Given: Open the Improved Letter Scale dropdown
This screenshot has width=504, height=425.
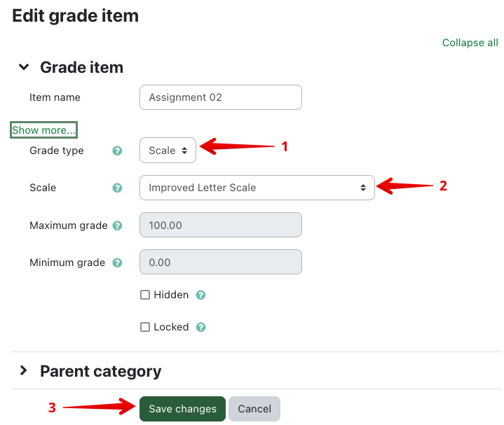Looking at the screenshot, I should click(x=257, y=188).
